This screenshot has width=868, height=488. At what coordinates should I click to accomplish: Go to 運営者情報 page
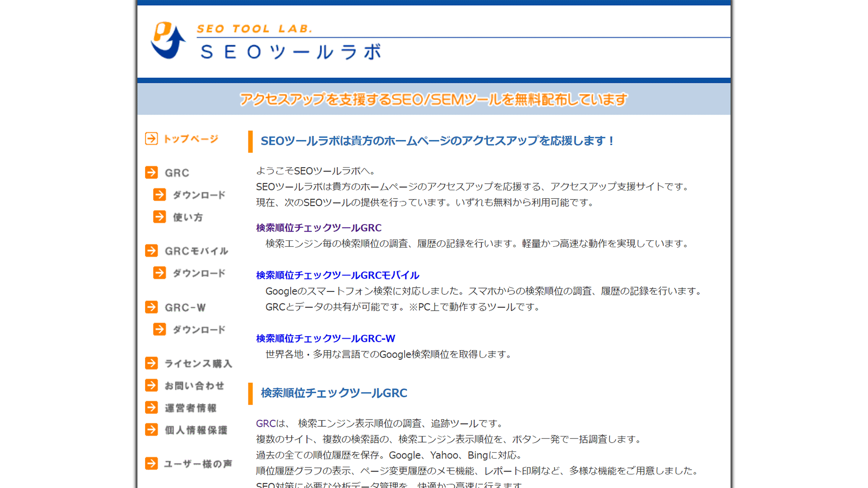point(191,408)
